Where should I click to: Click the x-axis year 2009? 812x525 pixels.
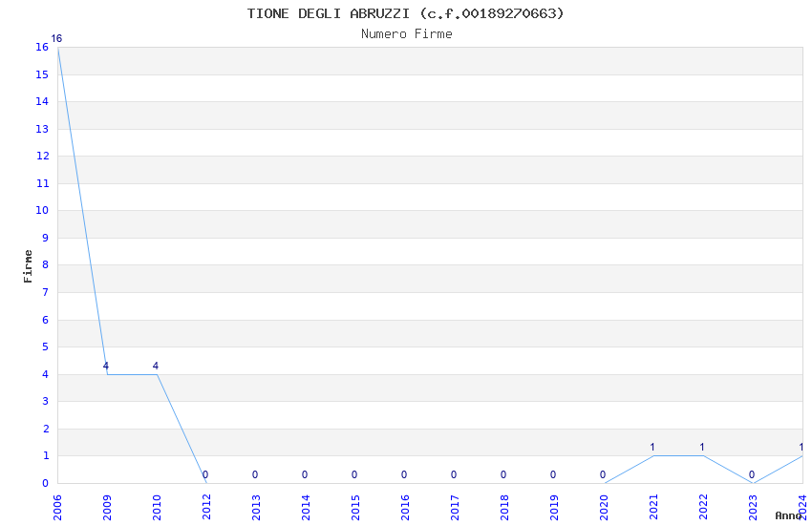tap(107, 507)
